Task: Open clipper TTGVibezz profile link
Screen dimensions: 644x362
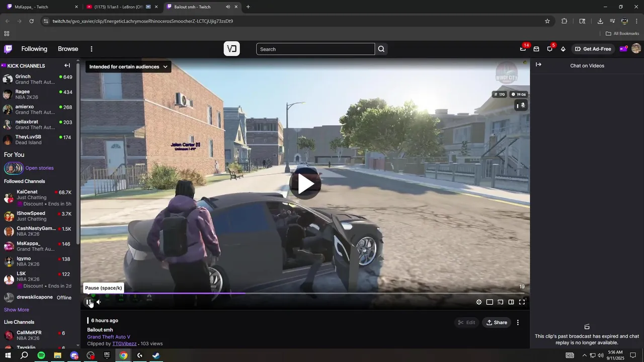Action: (x=124, y=344)
